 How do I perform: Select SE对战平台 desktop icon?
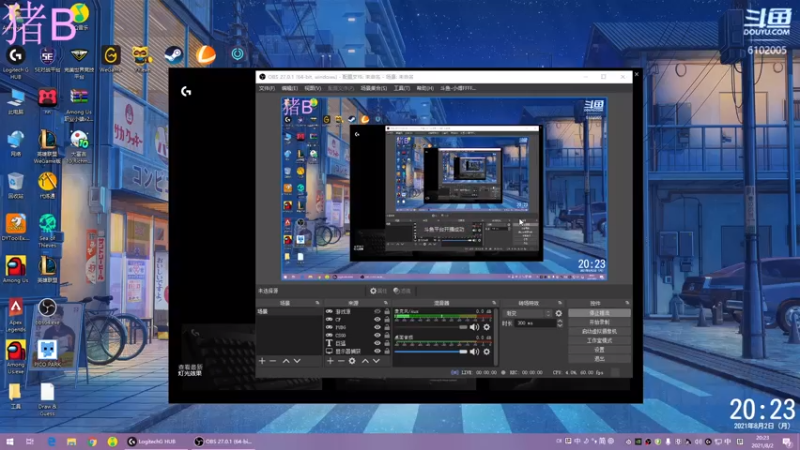pyautogui.click(x=47, y=59)
